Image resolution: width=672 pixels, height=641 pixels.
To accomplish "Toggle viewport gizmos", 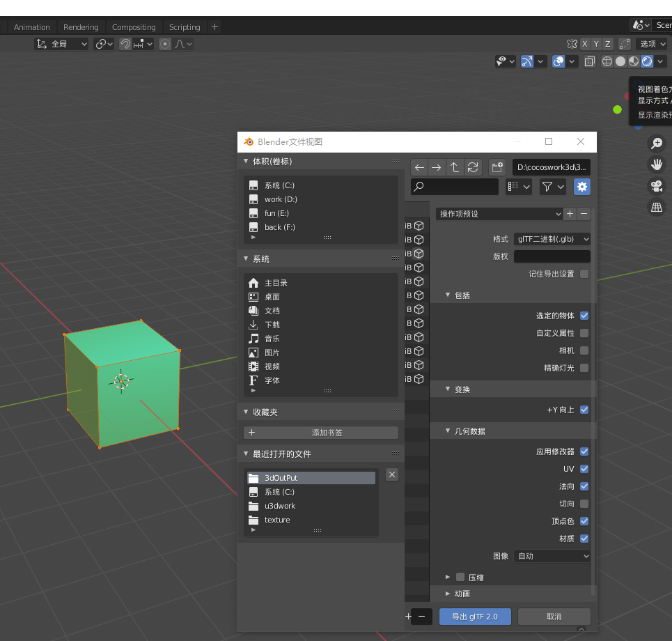I will [526, 62].
